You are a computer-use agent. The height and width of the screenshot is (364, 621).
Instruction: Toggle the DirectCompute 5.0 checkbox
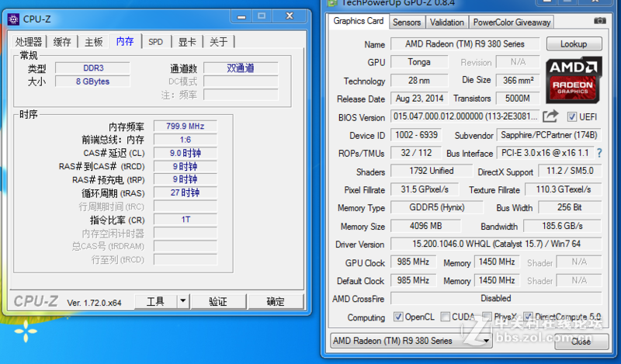pos(528,317)
